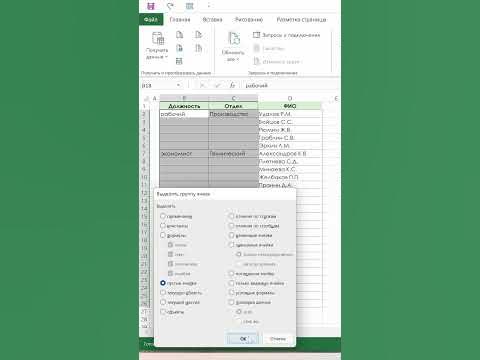Click the Свойства button in ribbon

click(x=269, y=48)
